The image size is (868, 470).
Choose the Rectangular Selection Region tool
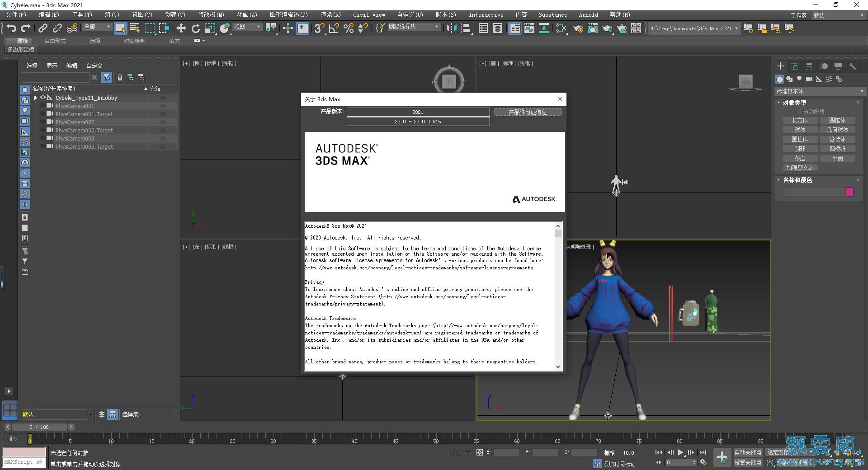click(149, 28)
